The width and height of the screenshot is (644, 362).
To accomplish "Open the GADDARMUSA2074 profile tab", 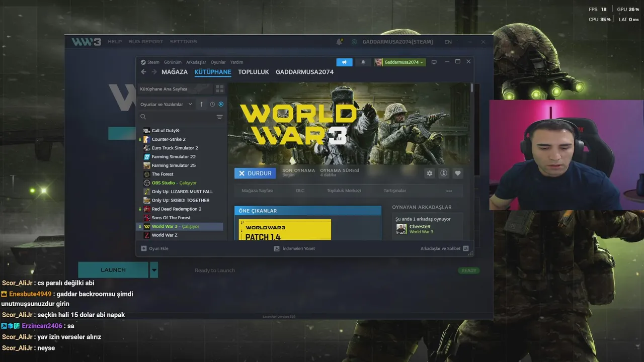I will (304, 72).
